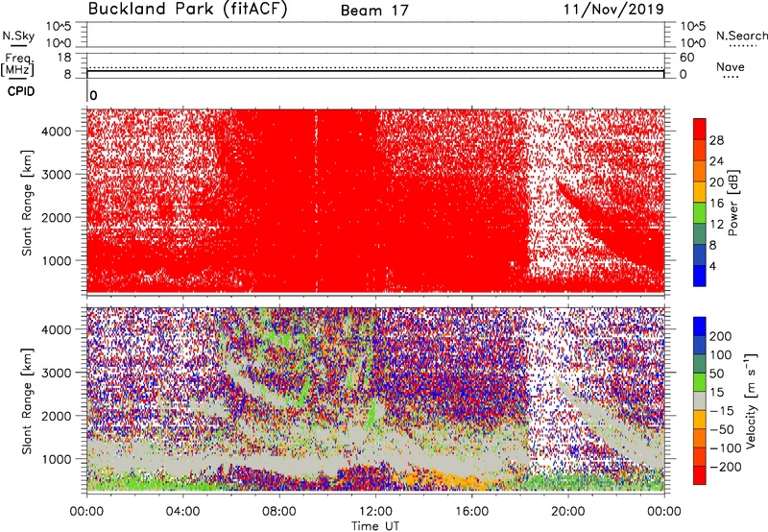Screen dimensions: 768x532
Task: Click the right 10^0 tick of noise panel
Action: (693, 43)
